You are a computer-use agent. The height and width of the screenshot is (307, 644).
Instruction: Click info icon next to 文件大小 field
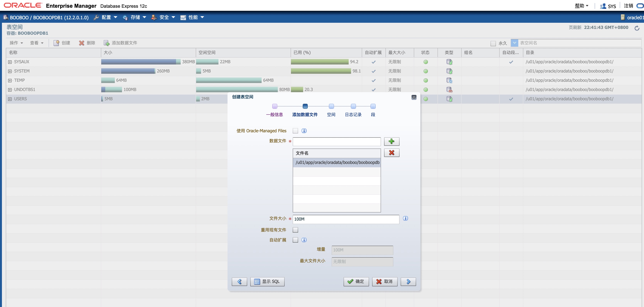(x=405, y=218)
